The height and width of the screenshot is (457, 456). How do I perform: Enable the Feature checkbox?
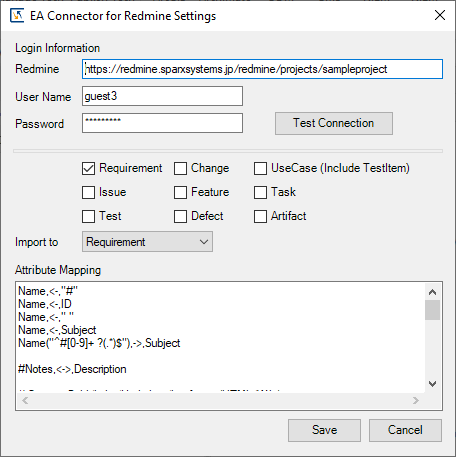[180, 192]
